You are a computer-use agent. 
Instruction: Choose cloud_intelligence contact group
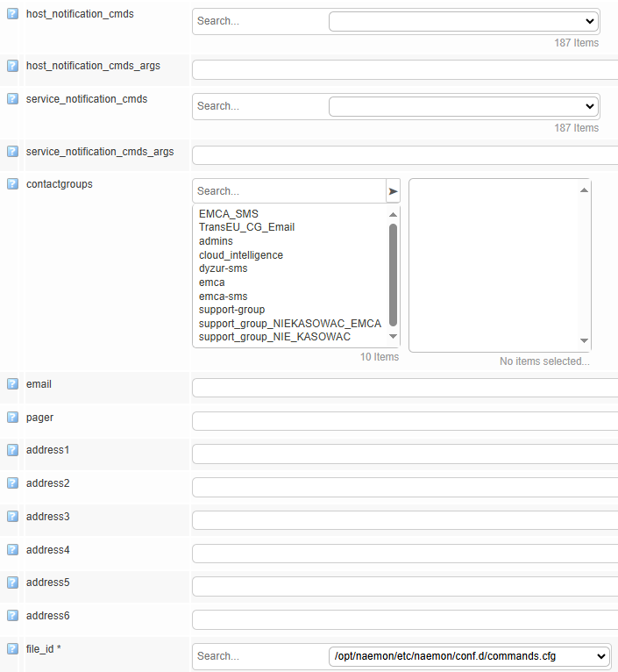click(241, 255)
